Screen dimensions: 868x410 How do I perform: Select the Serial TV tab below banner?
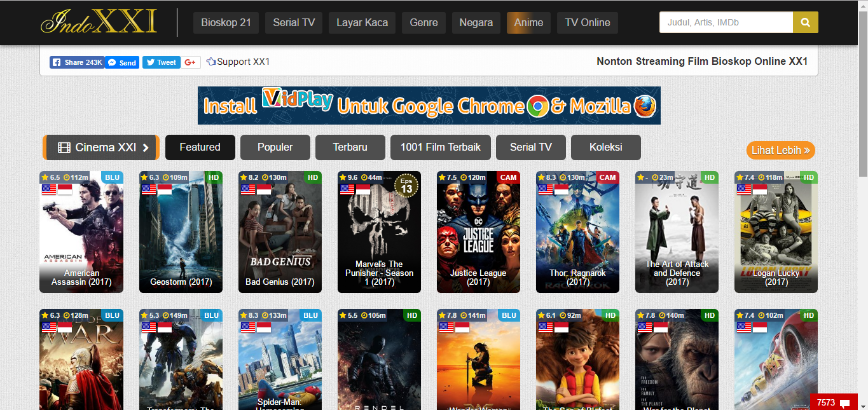click(x=531, y=147)
